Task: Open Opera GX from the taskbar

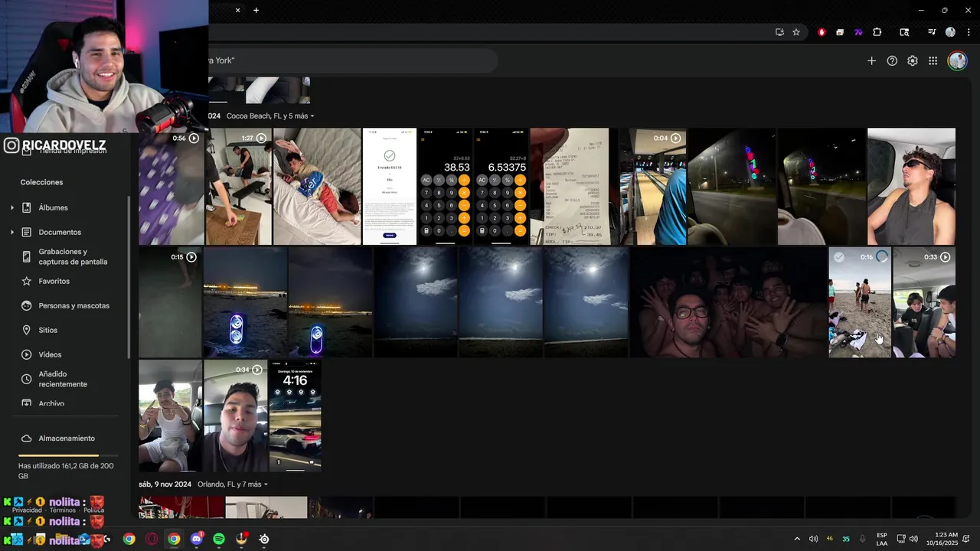Action: pyautogui.click(x=152, y=539)
